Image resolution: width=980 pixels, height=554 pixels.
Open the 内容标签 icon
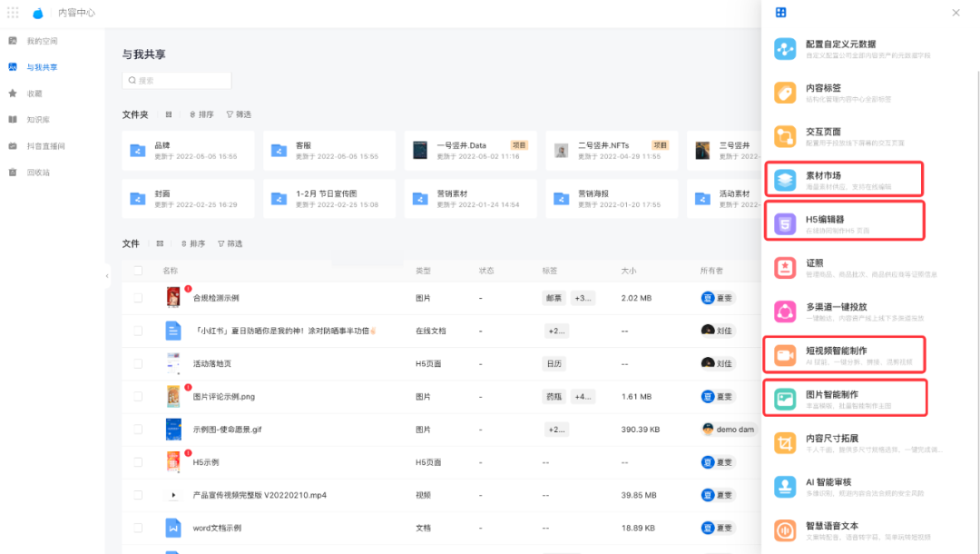point(785,93)
